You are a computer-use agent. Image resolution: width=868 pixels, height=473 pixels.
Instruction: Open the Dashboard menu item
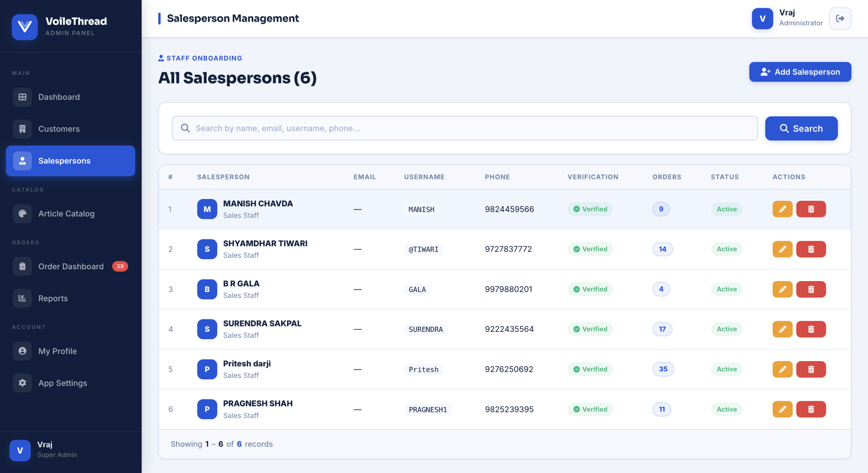point(59,97)
